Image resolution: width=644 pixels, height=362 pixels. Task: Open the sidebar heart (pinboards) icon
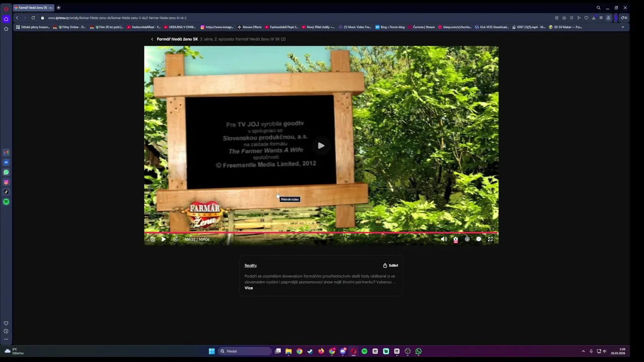(6, 323)
